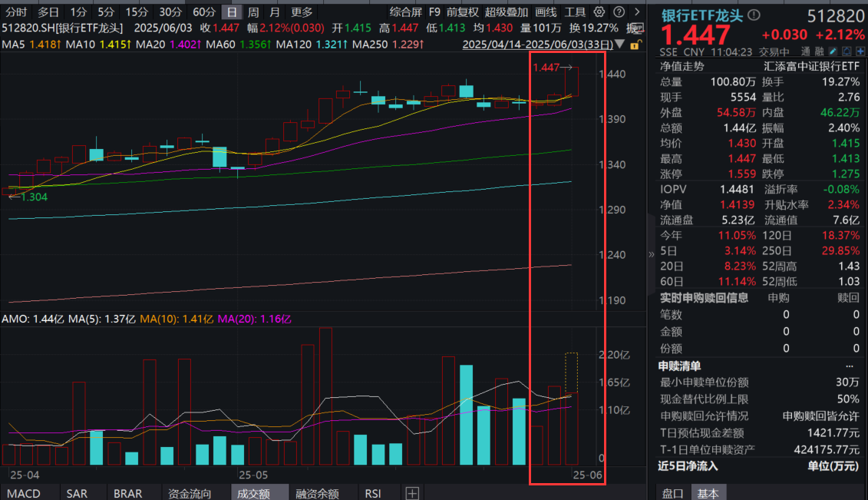Click the AMO: 1.44亿 volume label

point(33,319)
